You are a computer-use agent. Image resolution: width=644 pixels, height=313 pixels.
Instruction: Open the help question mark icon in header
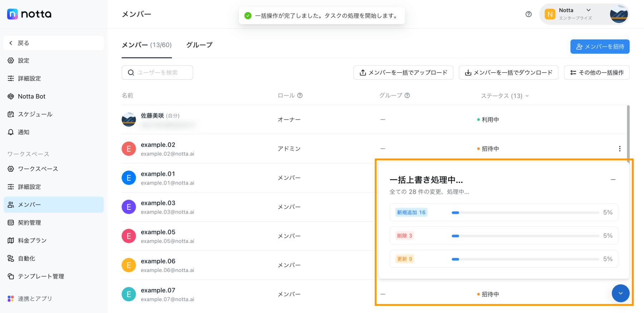coord(528,14)
